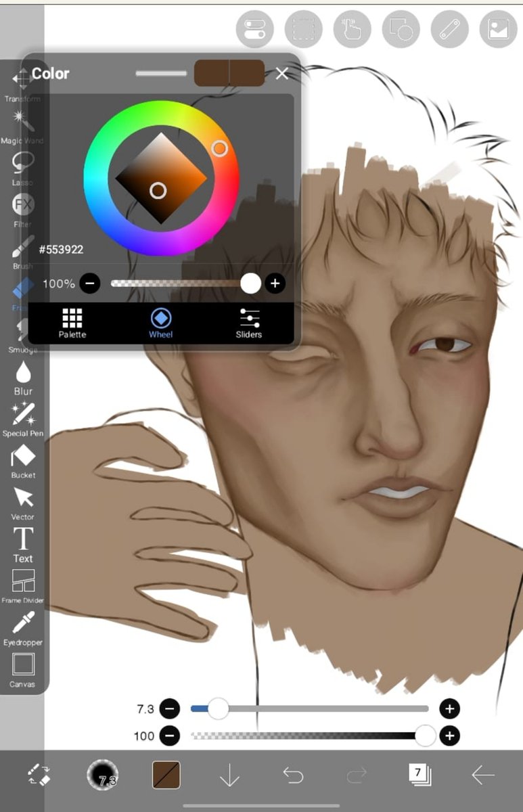Open the Filter (FX) tool
The image size is (523, 812).
22,209
